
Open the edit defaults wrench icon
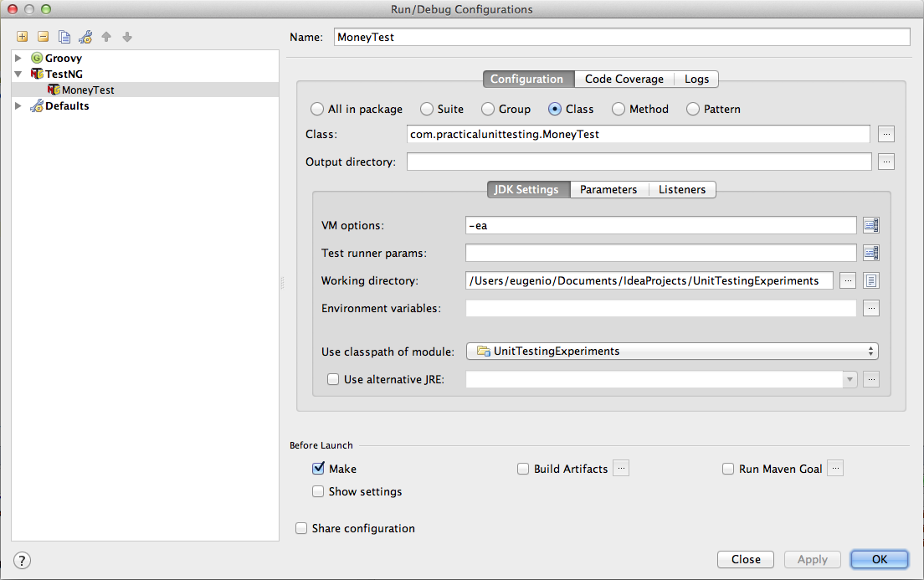85,37
